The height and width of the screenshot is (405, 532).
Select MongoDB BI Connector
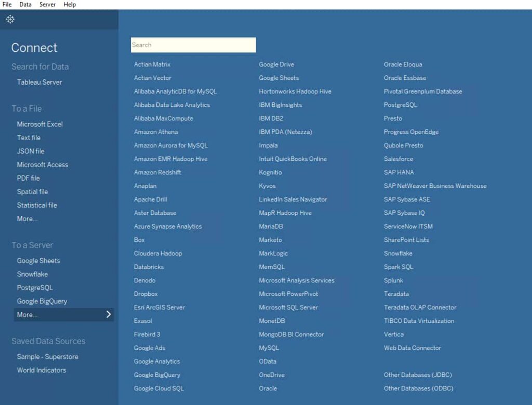[x=291, y=334]
